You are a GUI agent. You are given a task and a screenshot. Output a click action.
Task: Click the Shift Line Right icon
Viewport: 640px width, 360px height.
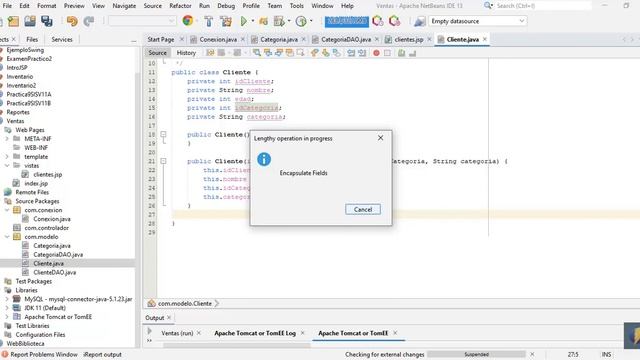(362, 53)
